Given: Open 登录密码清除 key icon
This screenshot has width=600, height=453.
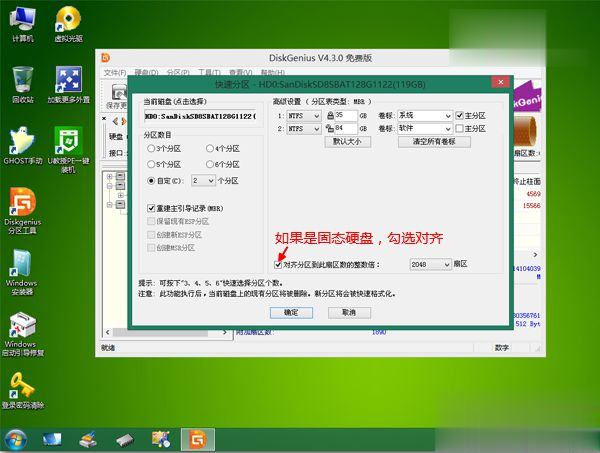Looking at the screenshot, I should [23, 391].
